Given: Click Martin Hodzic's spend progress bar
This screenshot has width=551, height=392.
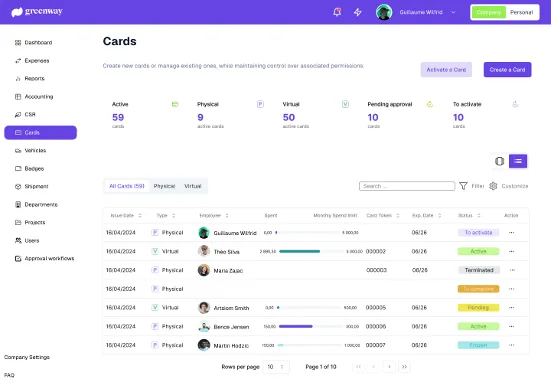Looking at the screenshot, I should [309, 345].
